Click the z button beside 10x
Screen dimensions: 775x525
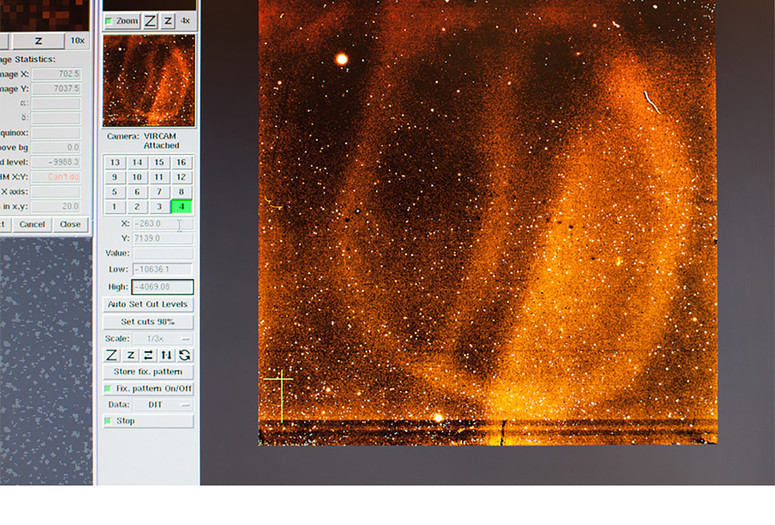[38, 41]
